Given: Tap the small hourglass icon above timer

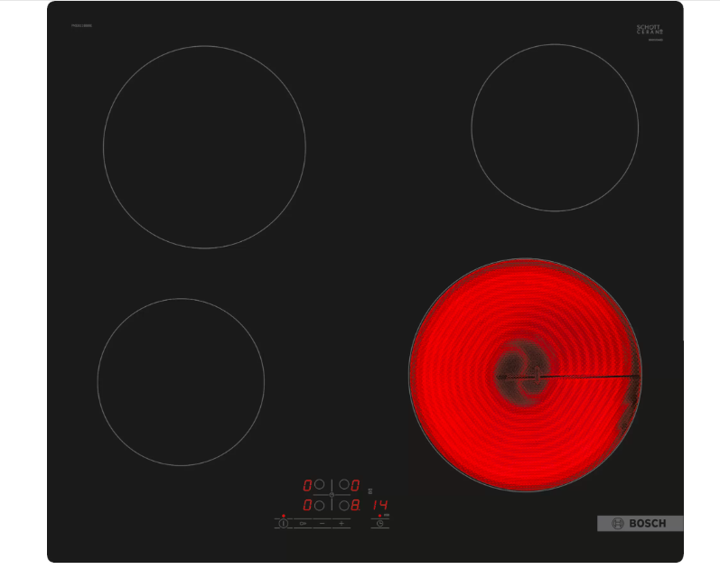Looking at the screenshot, I should click(369, 490).
